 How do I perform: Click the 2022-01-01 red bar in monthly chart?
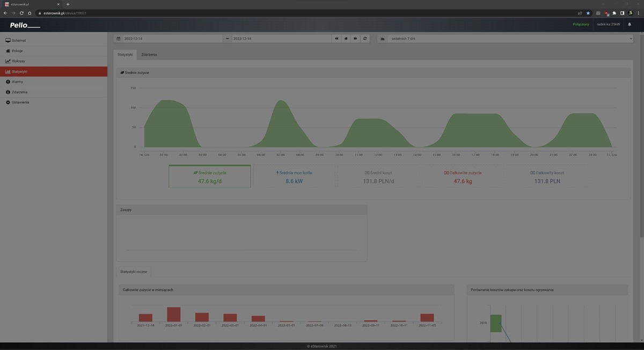pyautogui.click(x=173, y=315)
